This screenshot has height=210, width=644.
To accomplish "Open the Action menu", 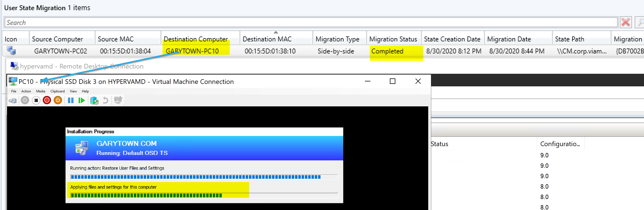I will tap(26, 91).
